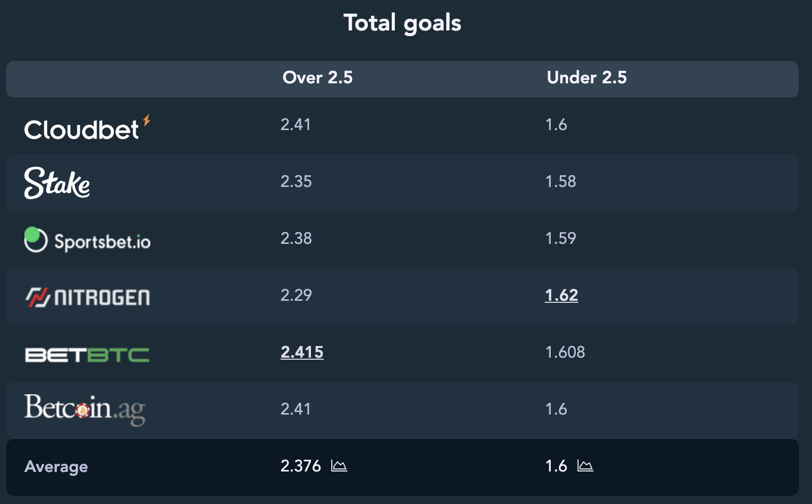Choose Stake Over 2.5 odds 2.35
812x504 pixels.
pos(296,181)
